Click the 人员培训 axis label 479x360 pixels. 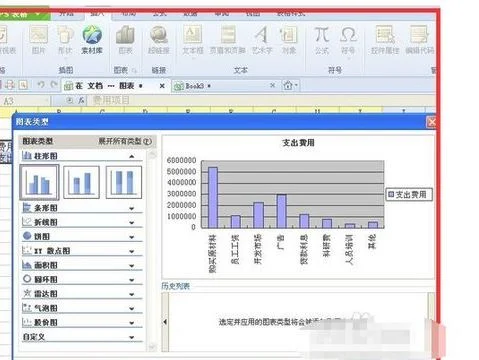pos(349,250)
